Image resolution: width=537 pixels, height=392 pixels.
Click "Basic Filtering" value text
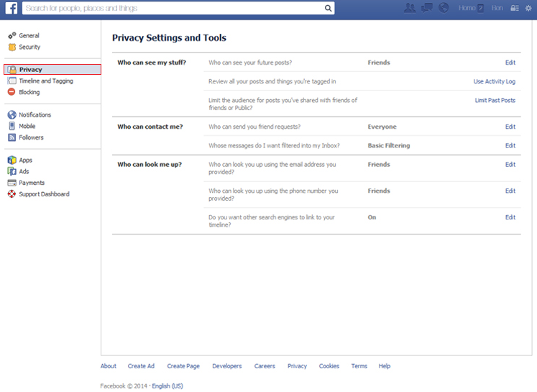pos(389,145)
